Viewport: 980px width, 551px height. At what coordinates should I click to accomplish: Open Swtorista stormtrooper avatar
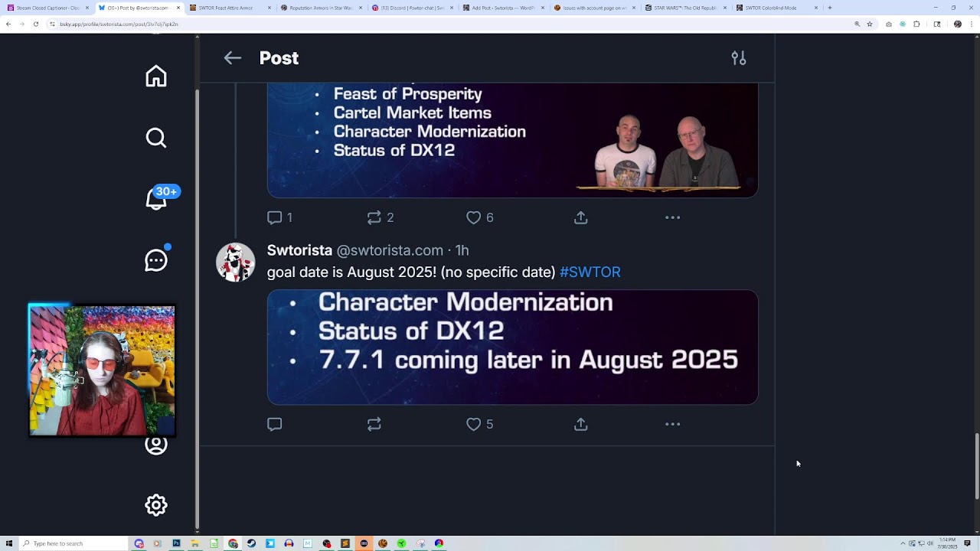pyautogui.click(x=236, y=262)
